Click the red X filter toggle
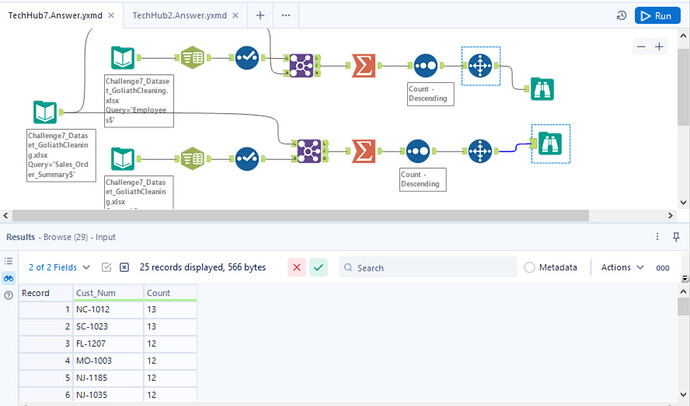The image size is (690, 406). [x=297, y=268]
